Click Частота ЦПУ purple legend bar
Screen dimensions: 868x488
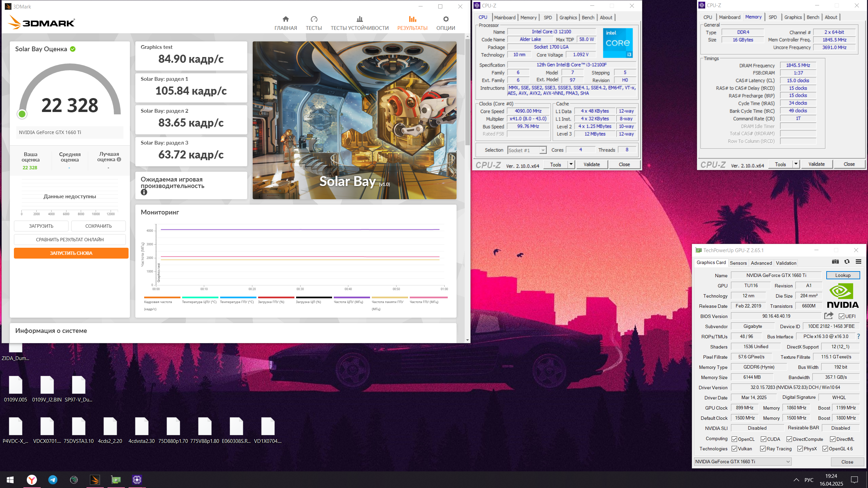[352, 297]
